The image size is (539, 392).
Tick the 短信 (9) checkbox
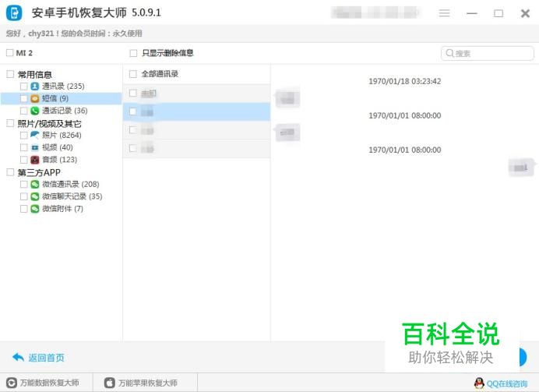(23, 98)
